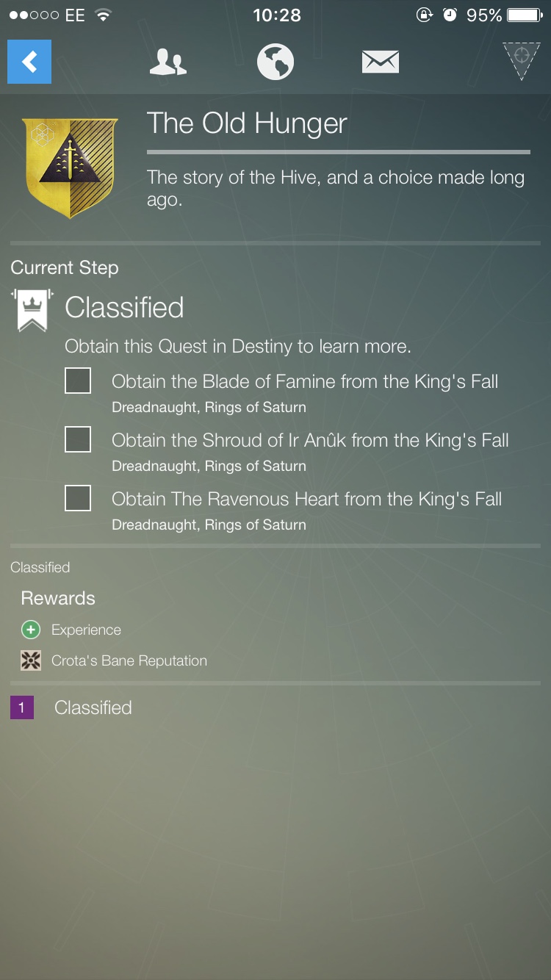Check The Ravenous Heart objective box

coord(78,499)
